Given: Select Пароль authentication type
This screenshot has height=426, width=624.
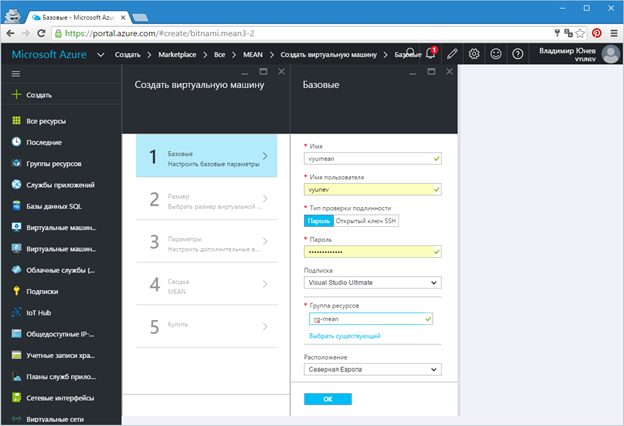Looking at the screenshot, I should click(319, 221).
